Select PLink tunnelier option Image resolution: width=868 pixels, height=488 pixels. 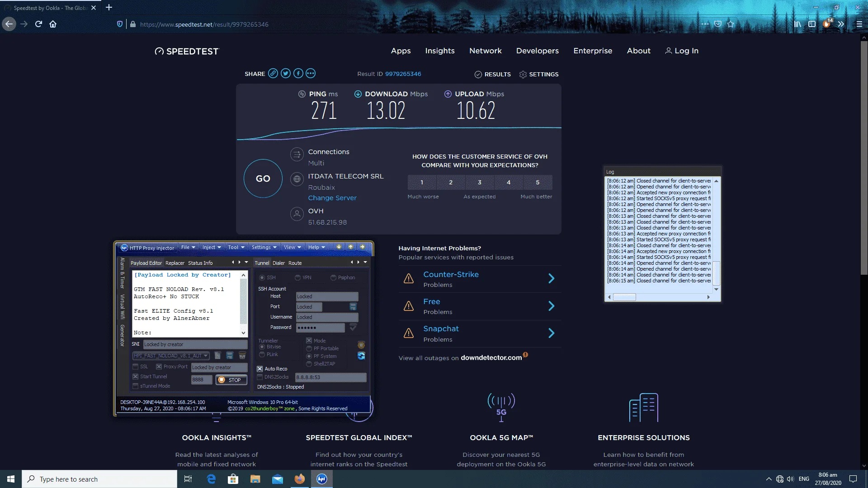click(x=262, y=355)
